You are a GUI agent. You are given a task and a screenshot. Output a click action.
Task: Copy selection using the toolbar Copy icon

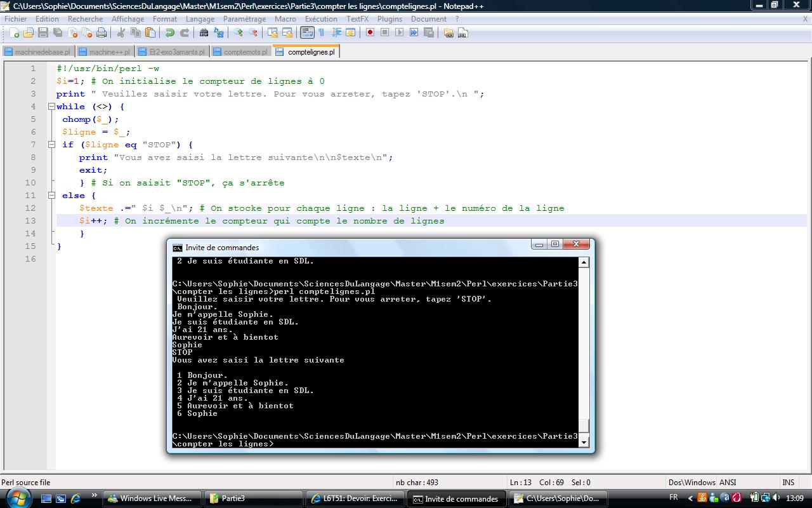(136, 32)
